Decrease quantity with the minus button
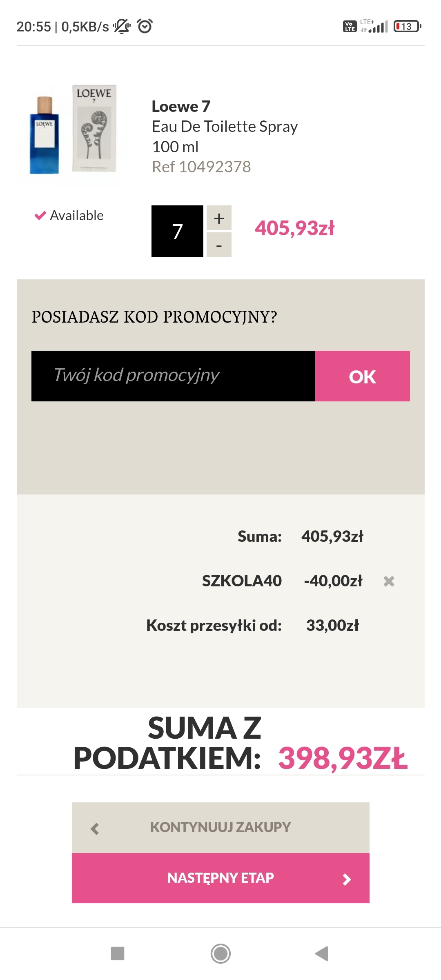441x980 pixels. (x=219, y=245)
